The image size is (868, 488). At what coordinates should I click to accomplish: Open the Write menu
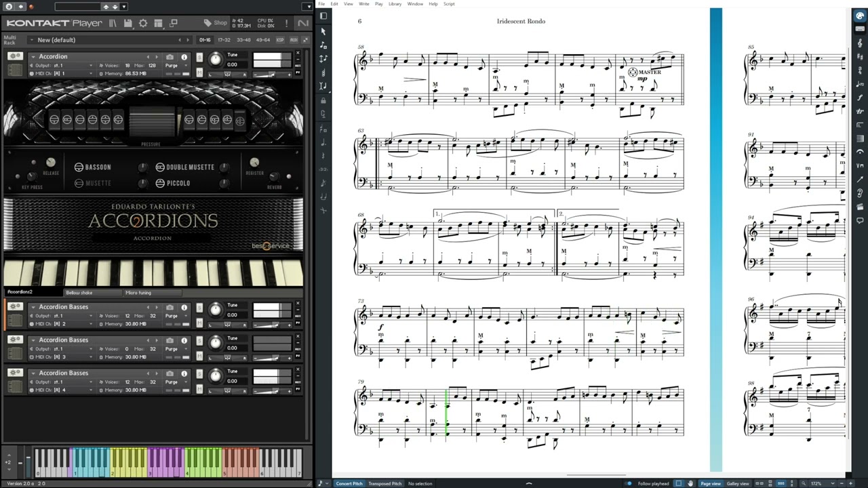tap(364, 4)
